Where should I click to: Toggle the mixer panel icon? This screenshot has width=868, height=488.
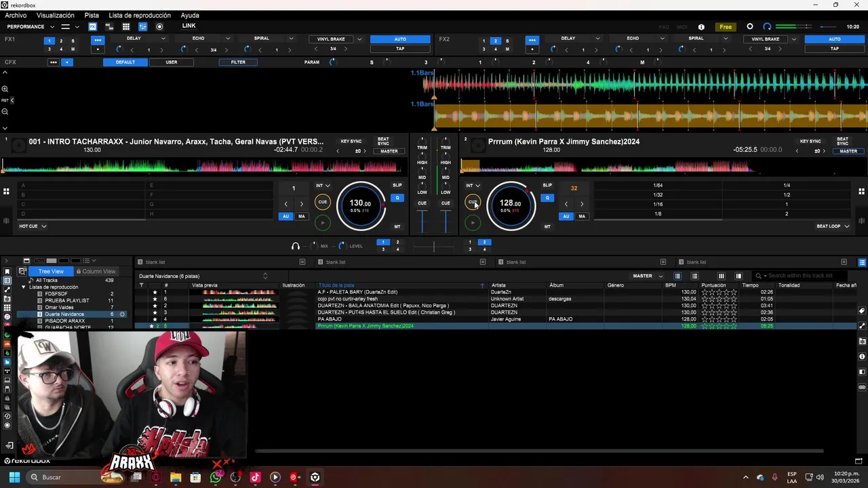[142, 26]
